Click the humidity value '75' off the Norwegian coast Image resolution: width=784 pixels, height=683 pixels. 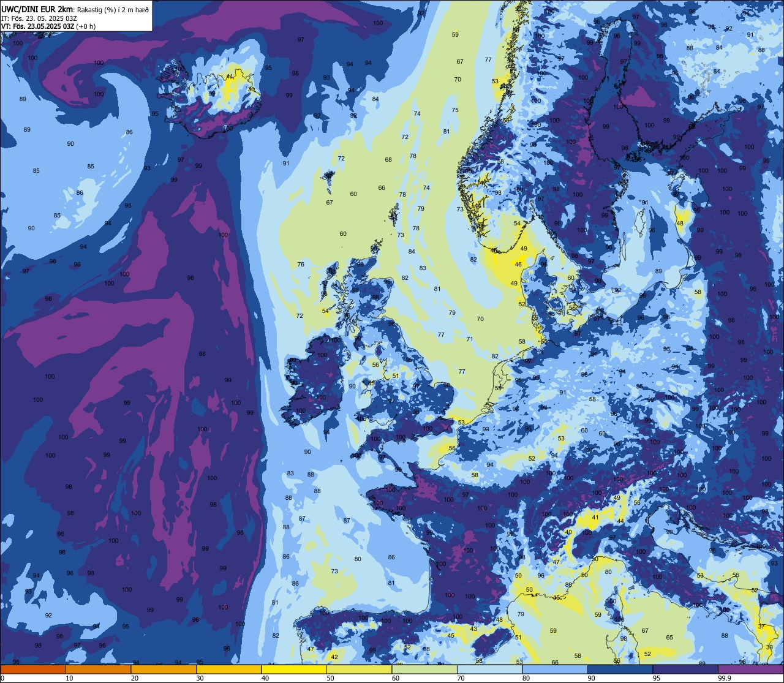point(455,110)
